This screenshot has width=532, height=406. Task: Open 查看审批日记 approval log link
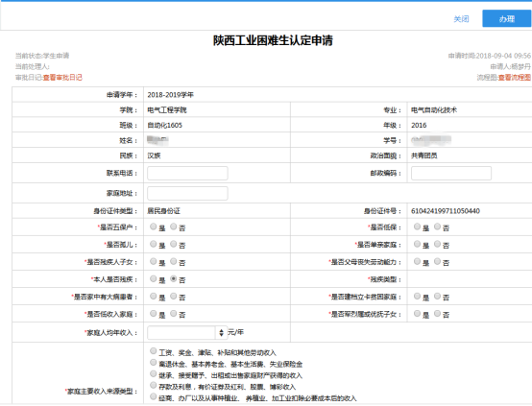[62, 78]
